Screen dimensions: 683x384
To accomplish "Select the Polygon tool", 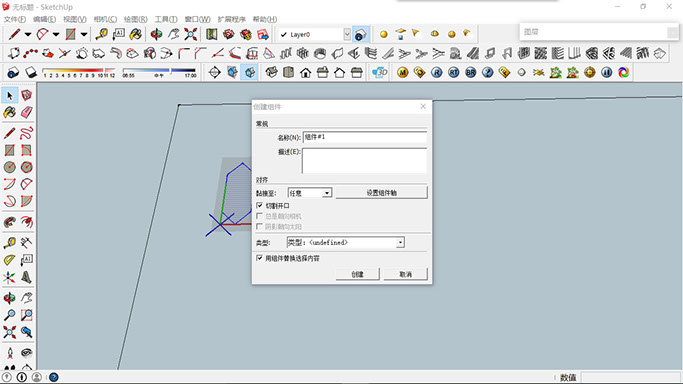I will [27, 167].
